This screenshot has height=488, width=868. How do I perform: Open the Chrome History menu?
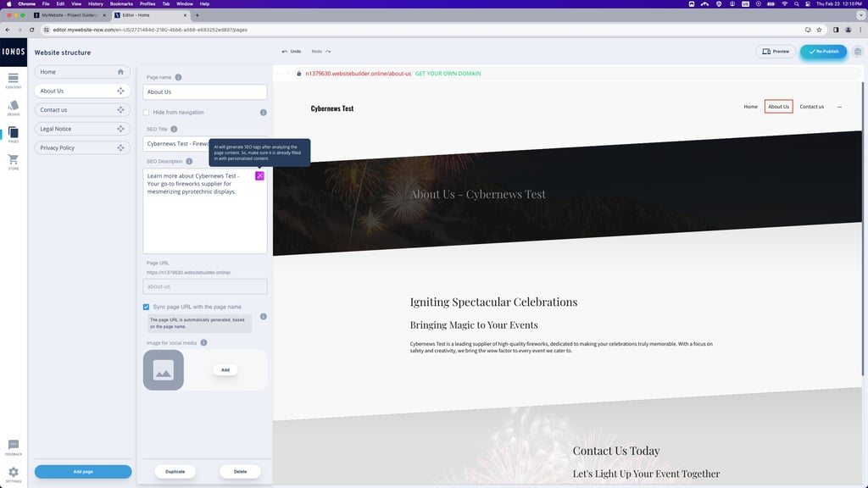[x=95, y=4]
